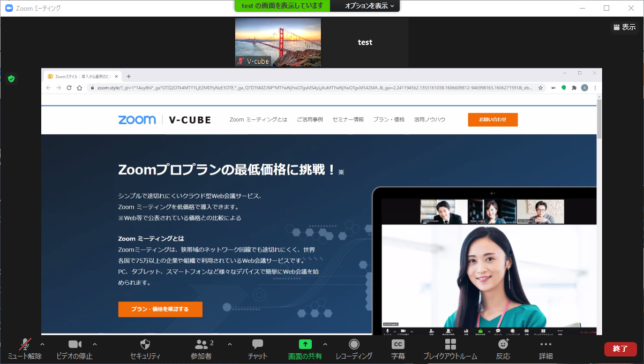Image resolution: width=644 pixels, height=364 pixels.
Task: Start 画面の共有 screen sharing
Action: [x=305, y=349]
